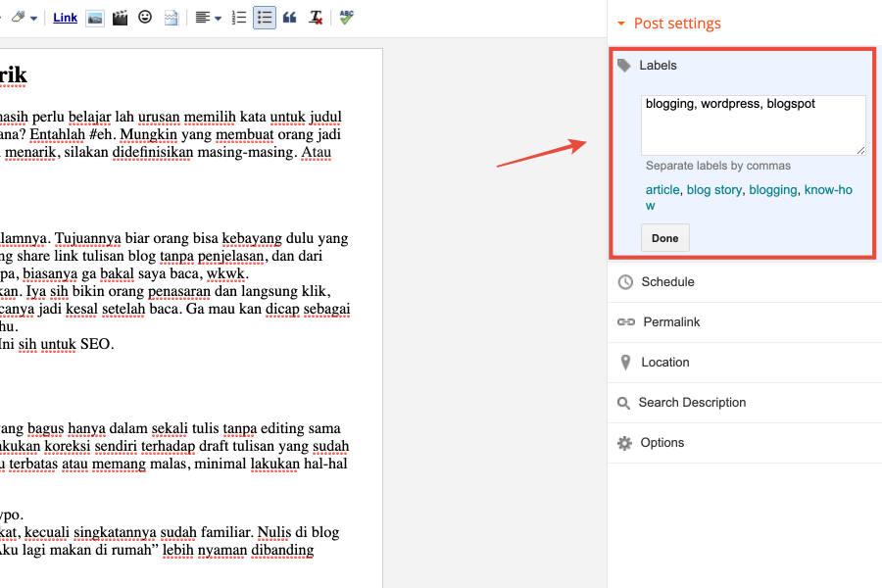The image size is (882, 588).
Task: Add the suggested label 'article'
Action: tap(662, 189)
